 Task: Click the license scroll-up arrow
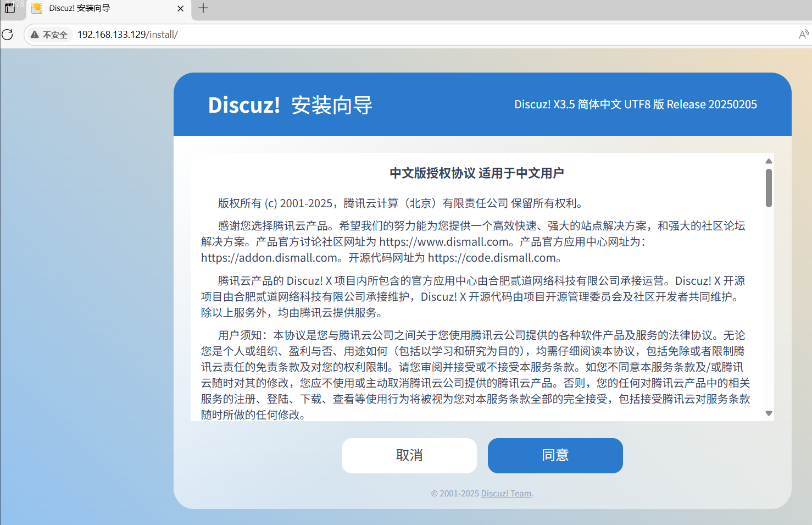coord(769,161)
